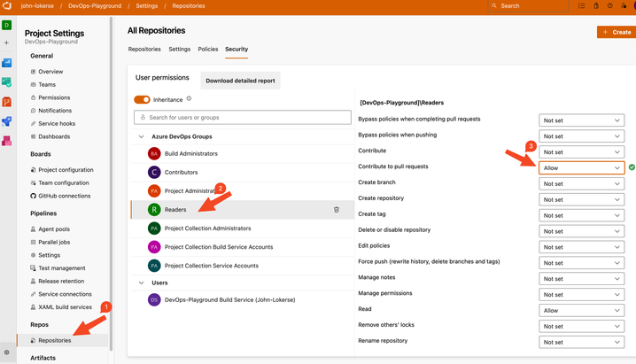Image resolution: width=636 pixels, height=364 pixels.
Task: Open the Bypass policies when pushing dropdown
Action: tap(581, 136)
